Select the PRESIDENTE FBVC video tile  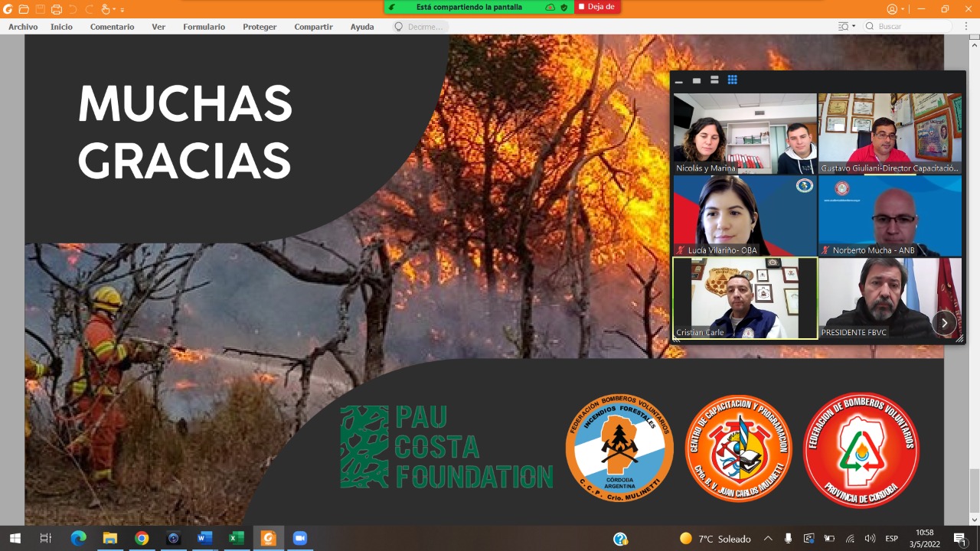click(x=890, y=298)
